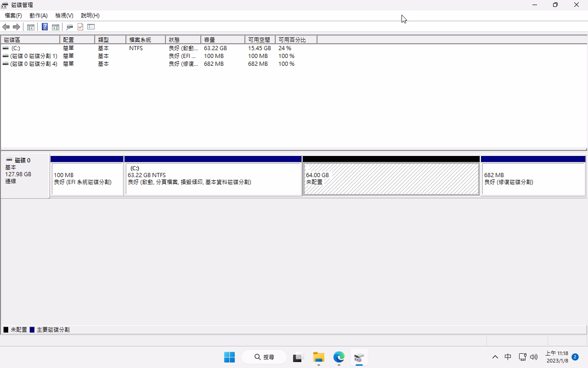Select the 磁碟 0 disk label panel
588x368 pixels.
tap(25, 176)
